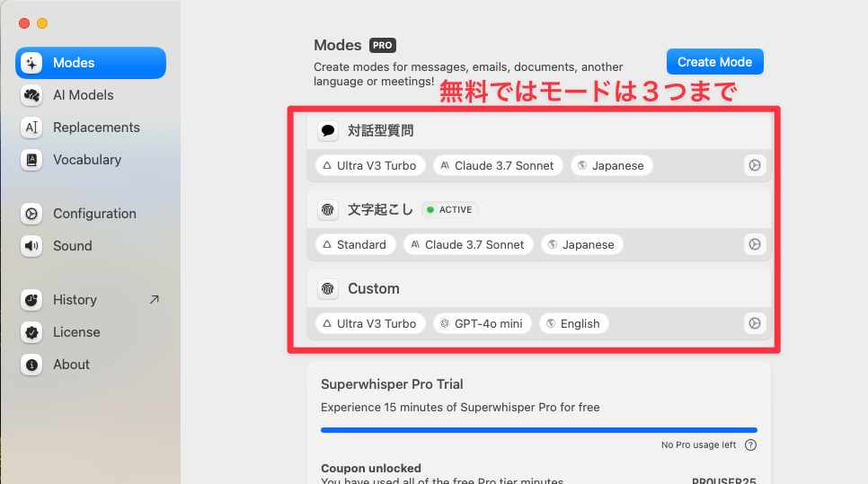
Task: Click the No Pro usage left text
Action: [698, 444]
